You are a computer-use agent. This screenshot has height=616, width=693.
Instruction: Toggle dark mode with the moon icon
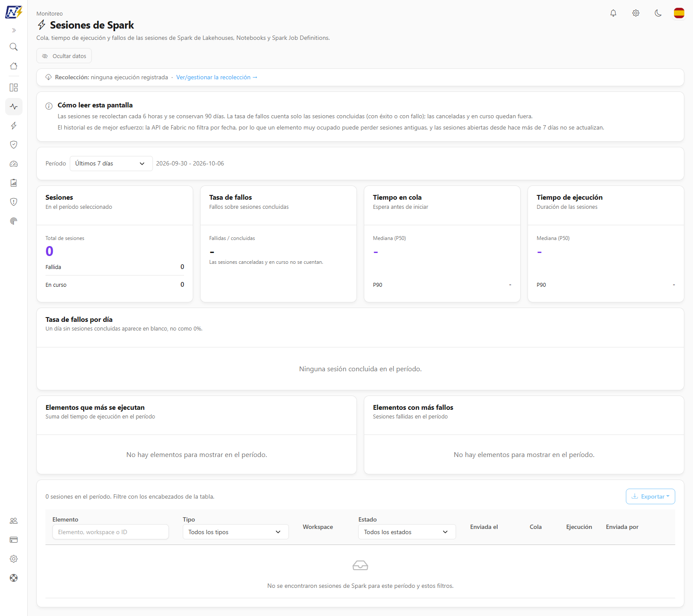click(658, 13)
